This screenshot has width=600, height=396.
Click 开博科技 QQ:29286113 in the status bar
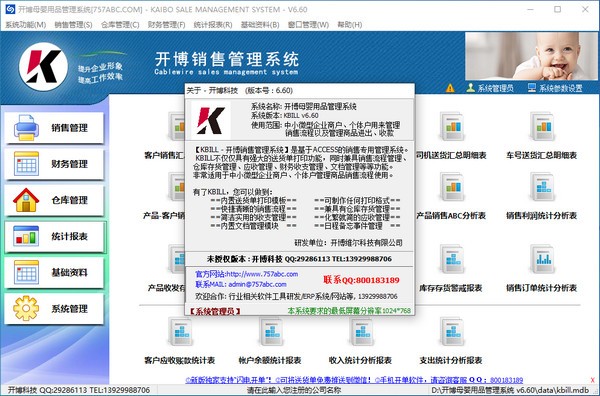tap(79, 390)
